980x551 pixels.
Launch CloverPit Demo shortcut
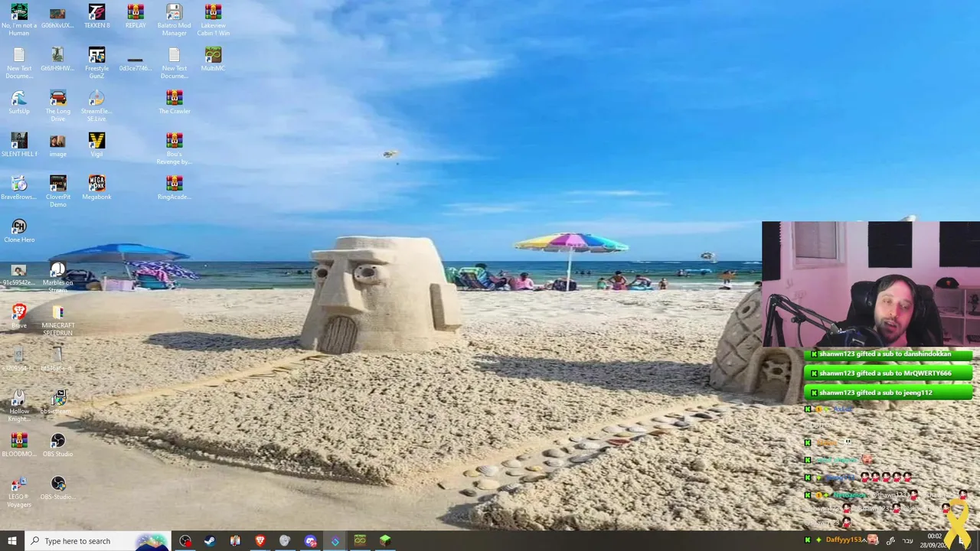coord(57,191)
